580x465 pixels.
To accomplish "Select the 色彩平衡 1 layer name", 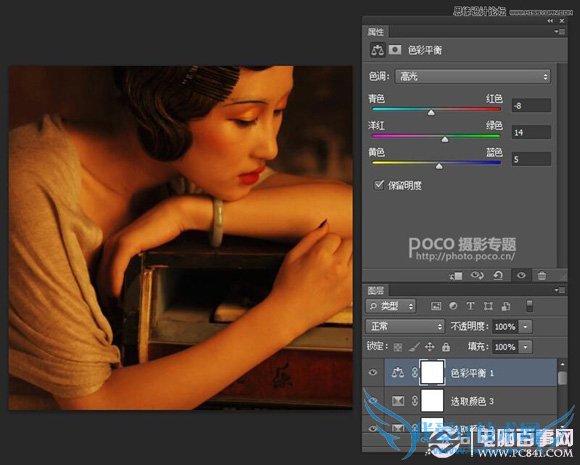I will tap(472, 373).
